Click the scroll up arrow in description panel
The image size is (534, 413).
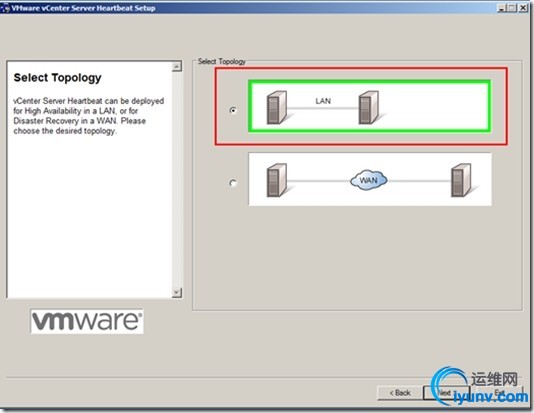pyautogui.click(x=177, y=66)
